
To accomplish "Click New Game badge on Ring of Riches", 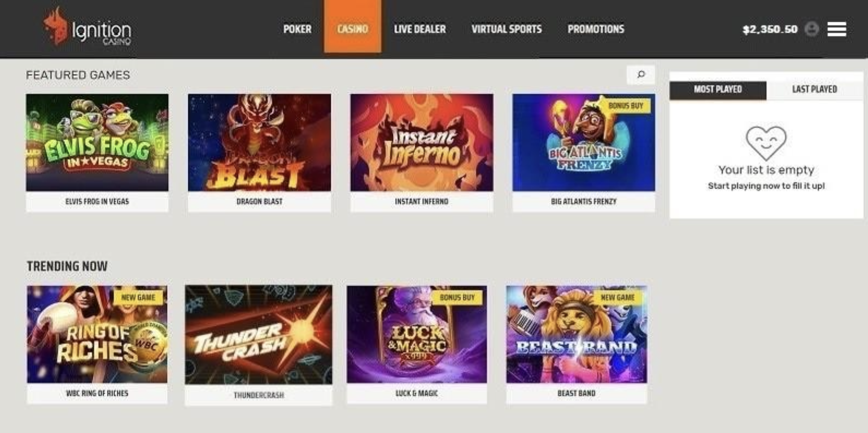I will [x=138, y=297].
